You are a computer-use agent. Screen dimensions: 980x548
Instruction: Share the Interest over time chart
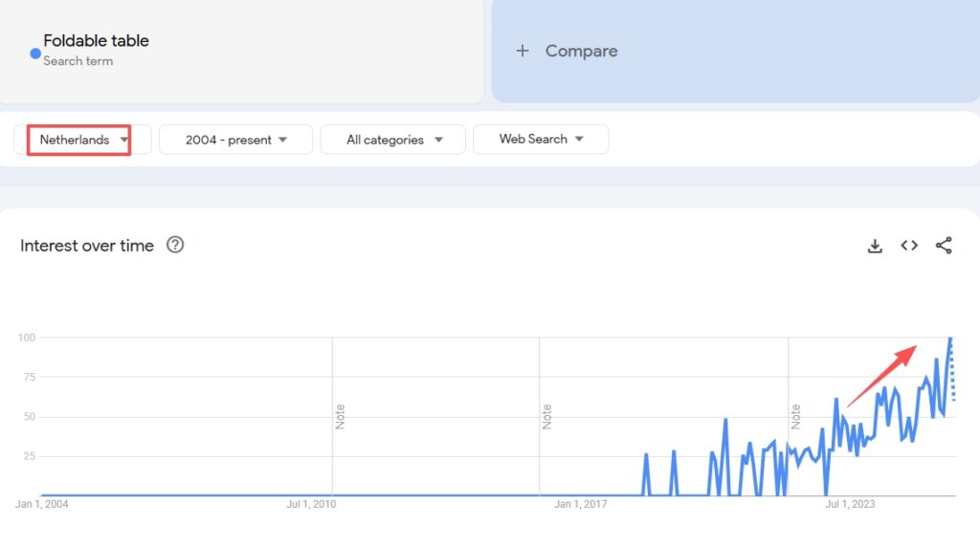click(x=944, y=246)
